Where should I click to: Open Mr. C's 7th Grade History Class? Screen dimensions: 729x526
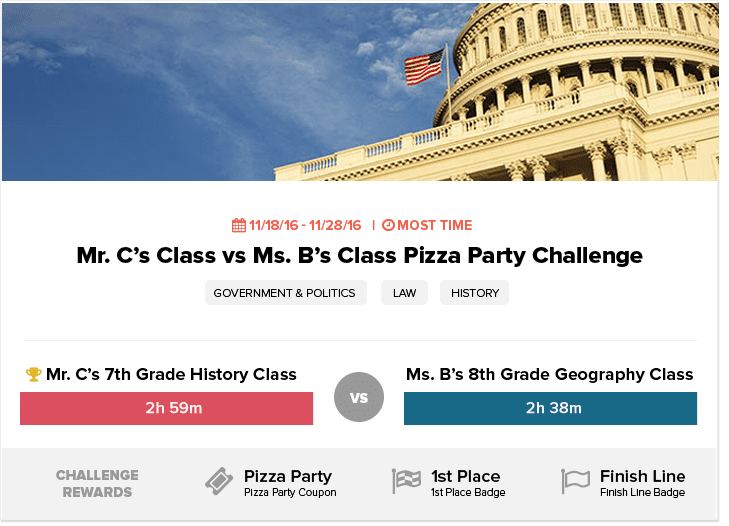pyautogui.click(x=171, y=375)
